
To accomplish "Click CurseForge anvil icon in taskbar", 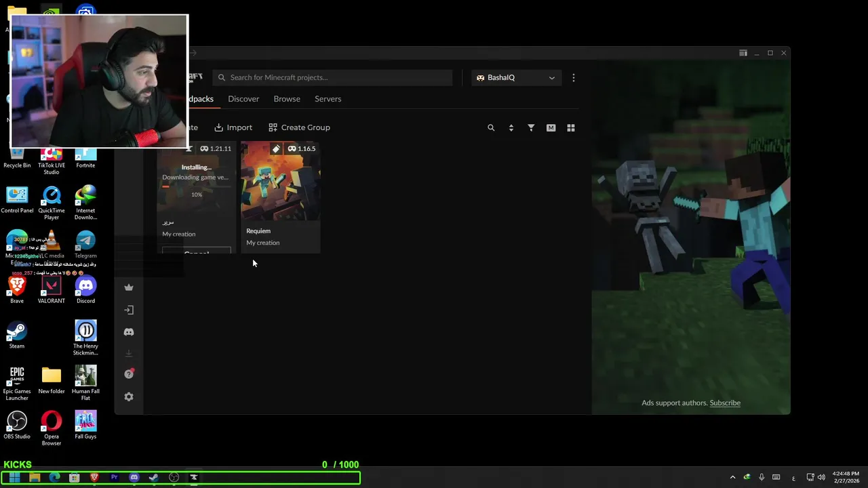I will pos(193,477).
